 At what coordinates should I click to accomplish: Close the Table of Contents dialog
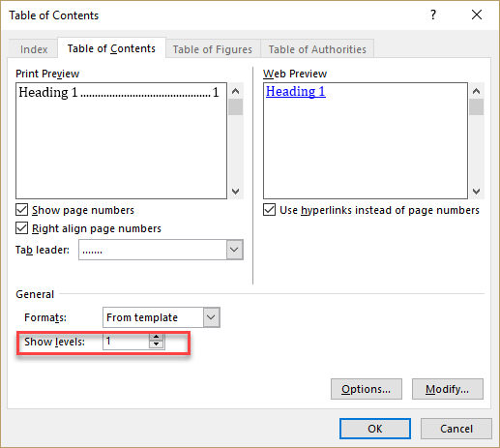pos(477,15)
